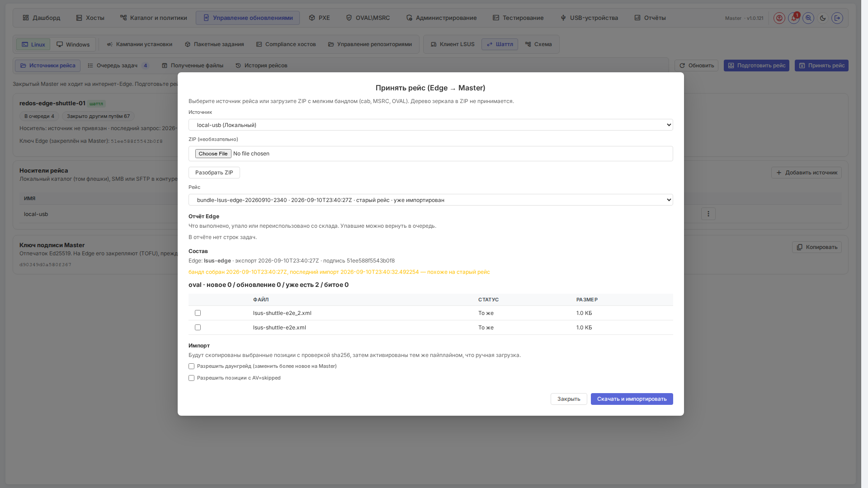Click Скачать и импортировать button
This screenshot has width=868, height=488.
tap(632, 399)
